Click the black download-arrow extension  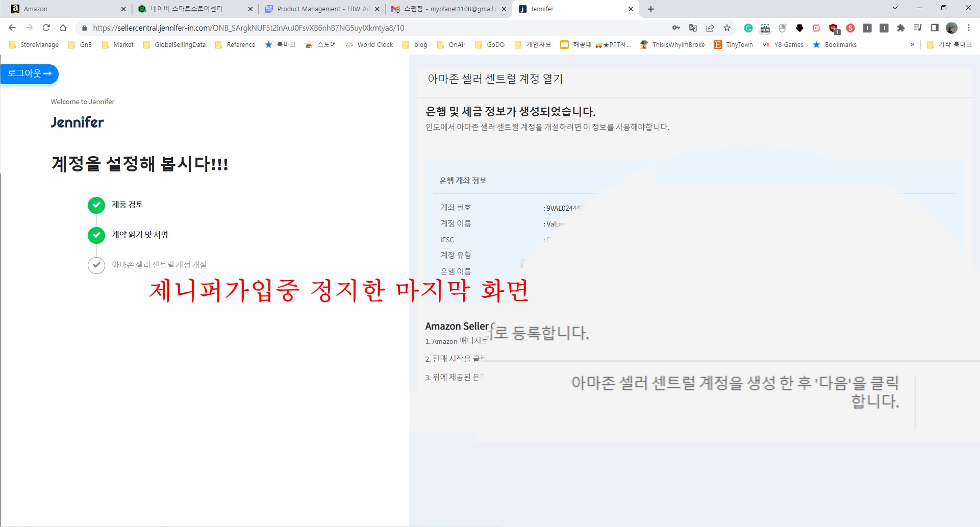pos(799,28)
